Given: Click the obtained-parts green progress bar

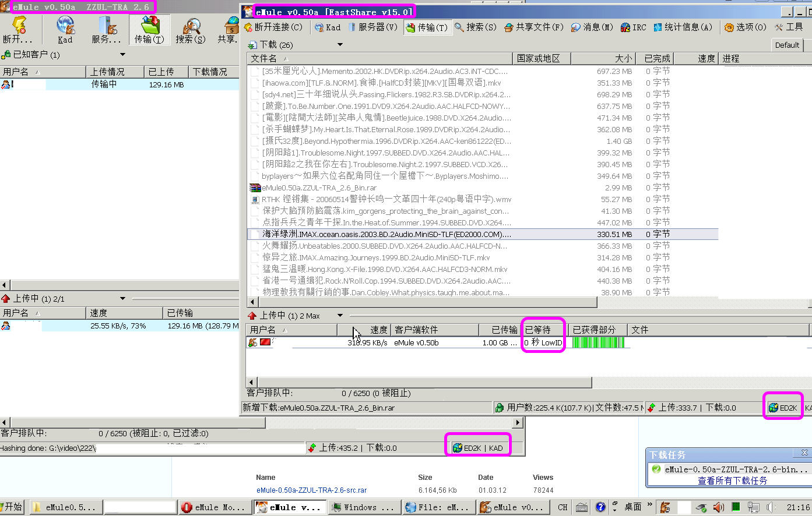Looking at the screenshot, I should pos(598,342).
